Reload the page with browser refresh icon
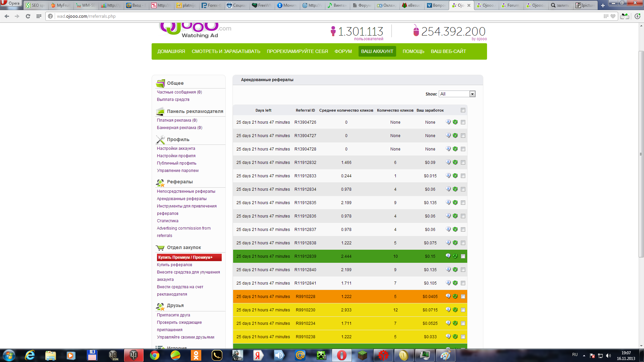 click(28, 16)
